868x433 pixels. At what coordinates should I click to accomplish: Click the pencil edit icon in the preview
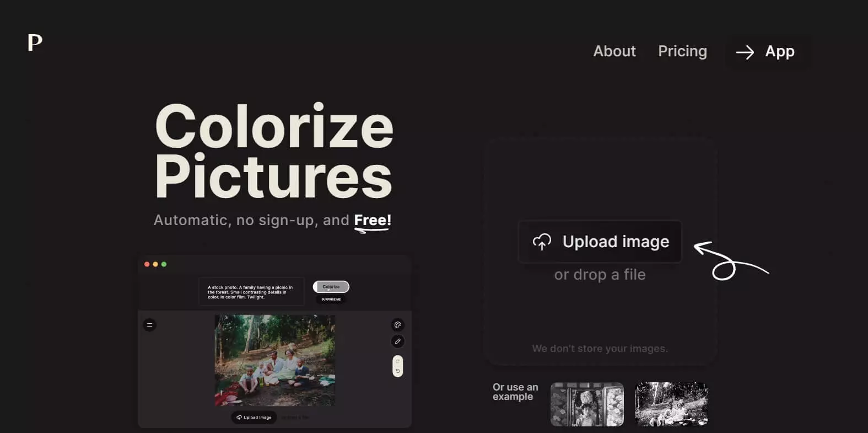click(397, 341)
